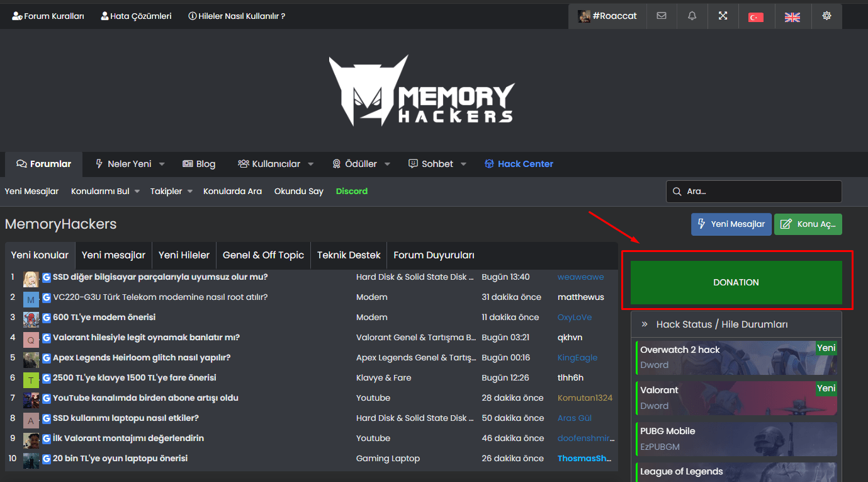This screenshot has height=482, width=868.
Task: Open the notifications bell icon
Action: click(x=692, y=16)
